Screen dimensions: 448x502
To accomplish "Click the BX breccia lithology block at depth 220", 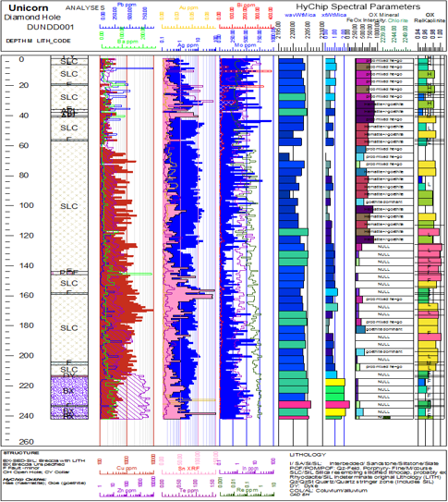I will pyautogui.click(x=69, y=391).
